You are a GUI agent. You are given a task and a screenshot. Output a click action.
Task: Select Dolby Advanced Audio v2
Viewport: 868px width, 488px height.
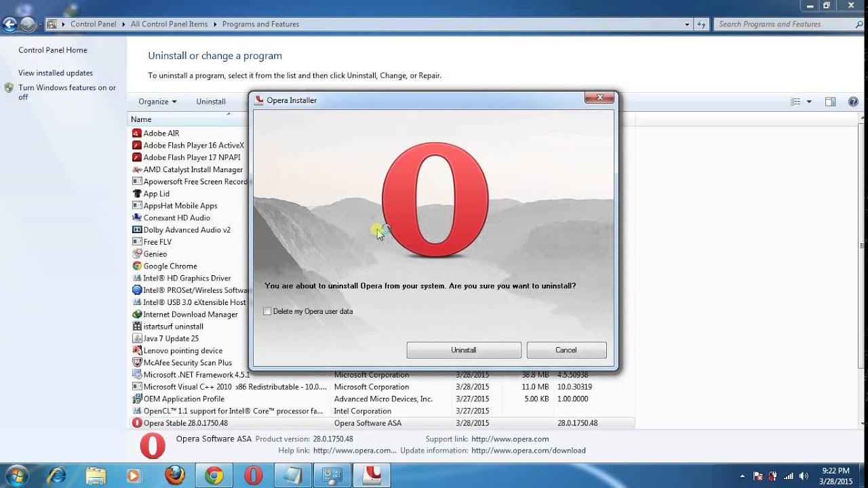(x=187, y=230)
